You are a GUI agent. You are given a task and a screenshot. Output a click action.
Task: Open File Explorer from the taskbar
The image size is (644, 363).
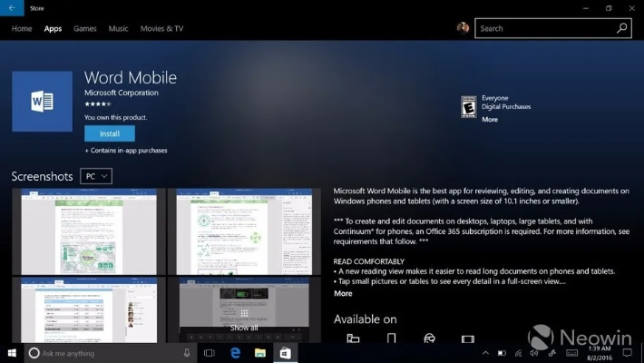[259, 352]
